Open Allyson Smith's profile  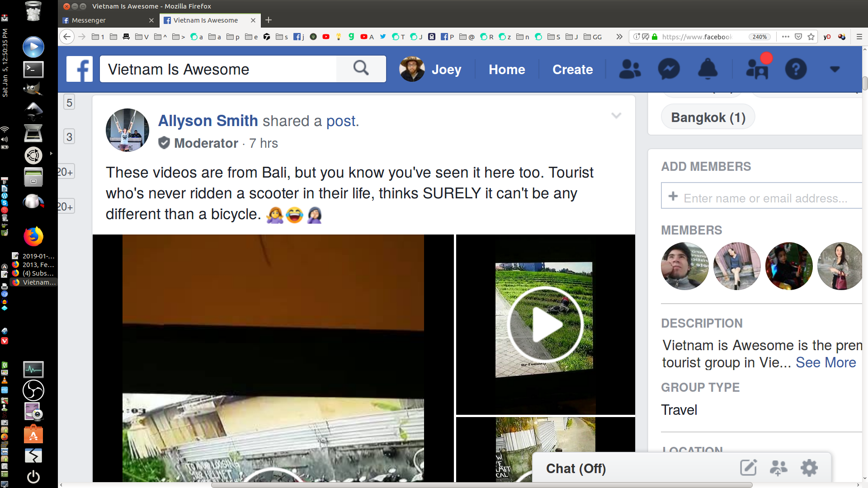pos(208,121)
